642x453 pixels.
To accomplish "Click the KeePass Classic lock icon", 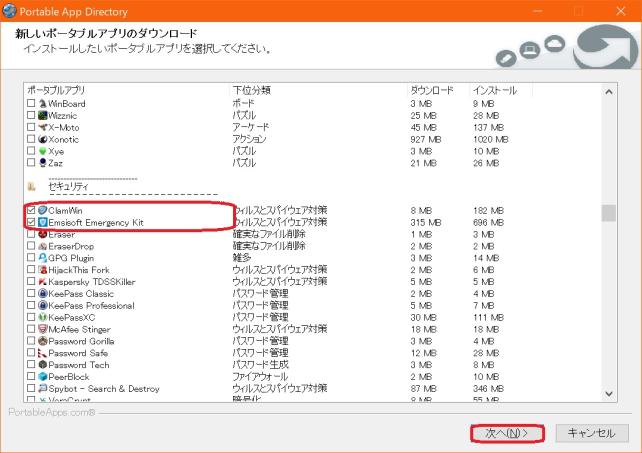I will [x=43, y=293].
